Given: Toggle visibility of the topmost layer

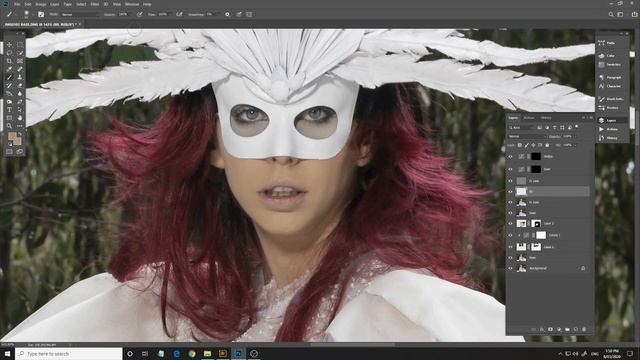Looking at the screenshot, I should coord(510,156).
